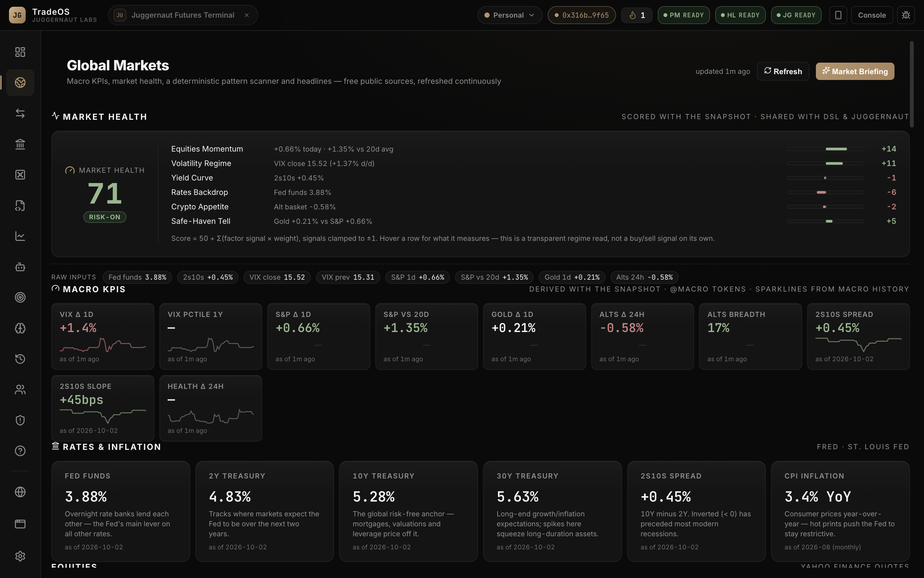Click the RISK-ON badge under score 71

(x=105, y=217)
